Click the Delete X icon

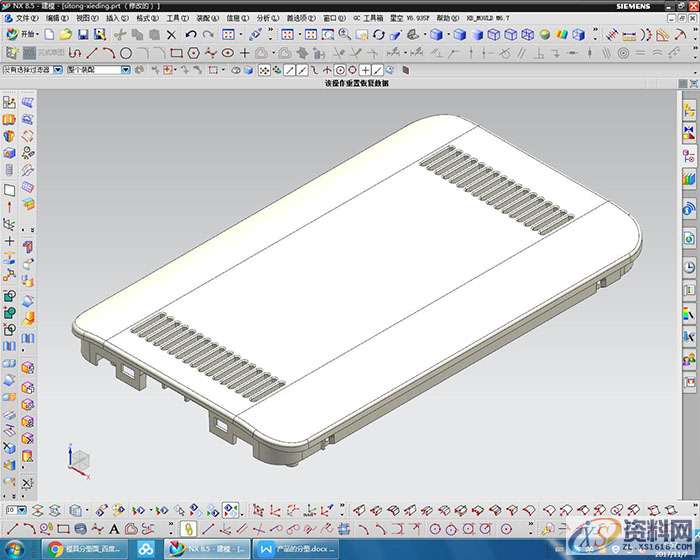click(171, 34)
